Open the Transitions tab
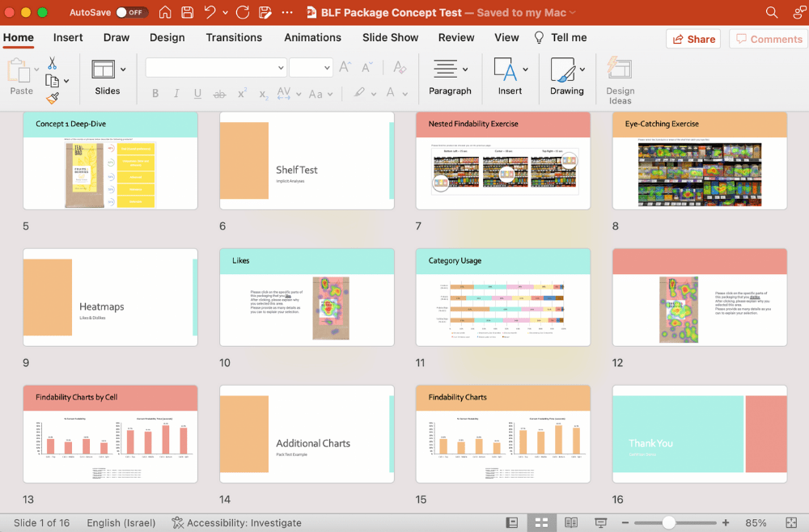809x532 pixels. [x=234, y=37]
